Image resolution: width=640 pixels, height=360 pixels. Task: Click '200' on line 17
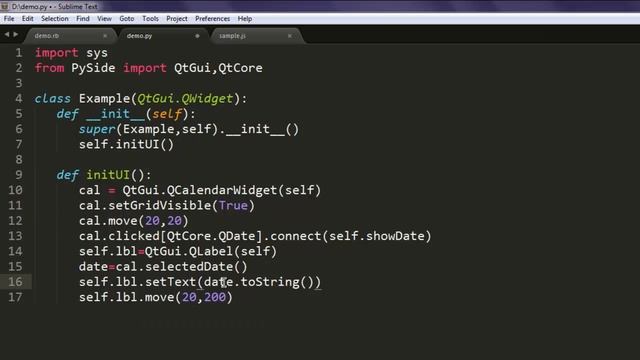(x=215, y=298)
